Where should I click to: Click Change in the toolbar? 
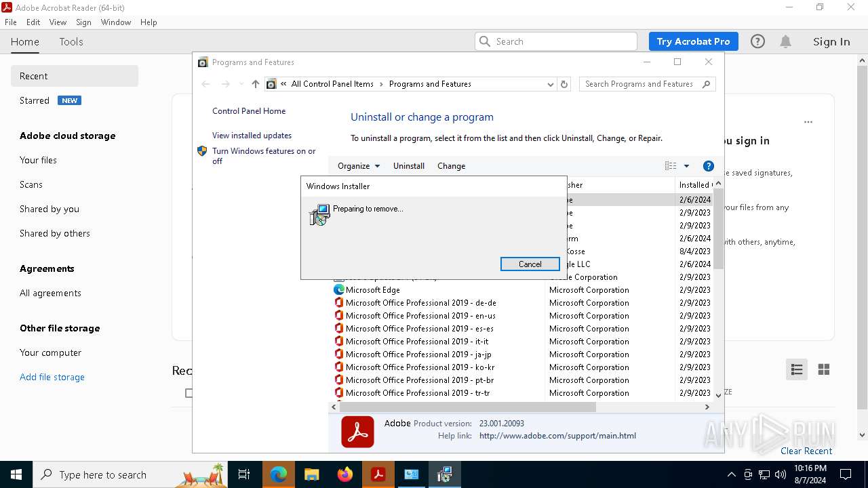point(451,166)
